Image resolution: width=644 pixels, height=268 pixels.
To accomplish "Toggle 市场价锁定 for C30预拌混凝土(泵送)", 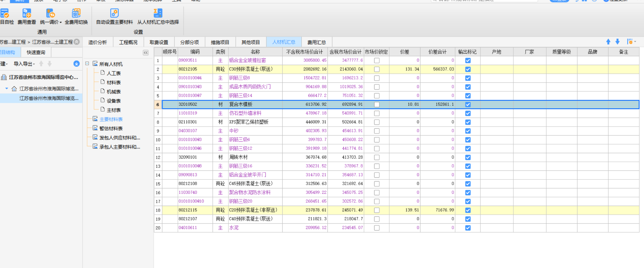I will point(377,69).
